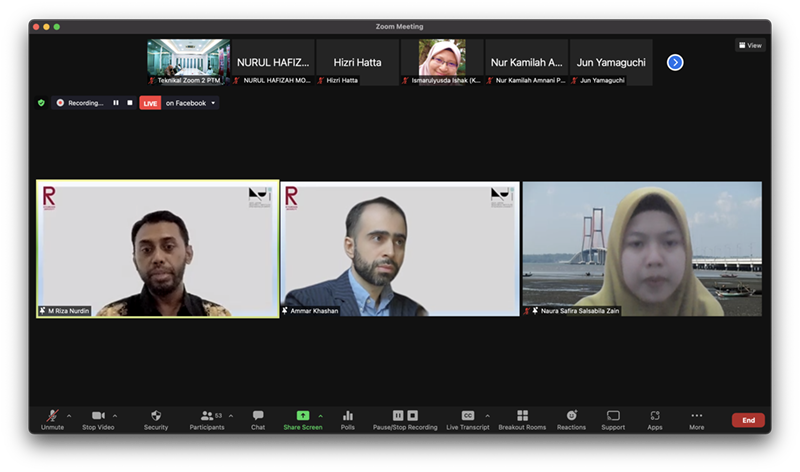Expand audio options arrow beside Unmute
The height and width of the screenshot is (472, 800).
[69, 415]
